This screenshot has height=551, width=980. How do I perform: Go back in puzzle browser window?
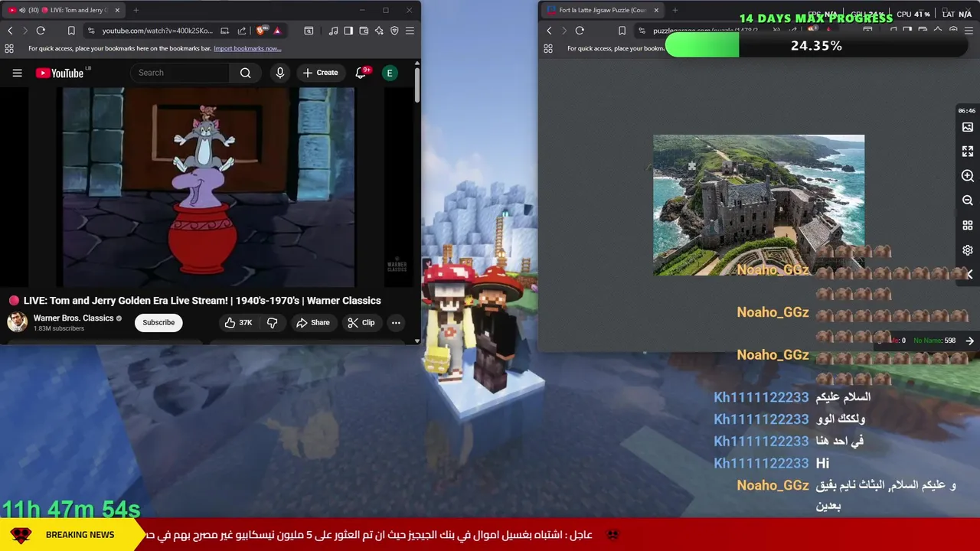coord(549,31)
